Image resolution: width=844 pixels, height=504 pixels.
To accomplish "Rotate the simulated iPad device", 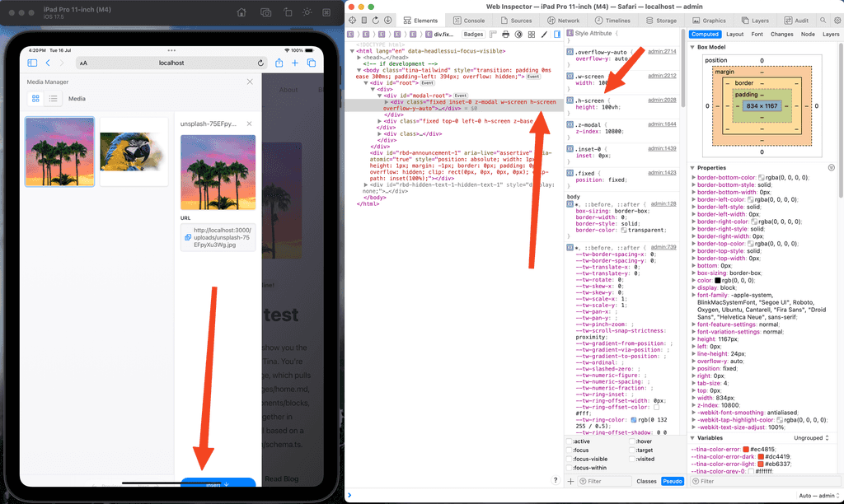I will click(287, 12).
